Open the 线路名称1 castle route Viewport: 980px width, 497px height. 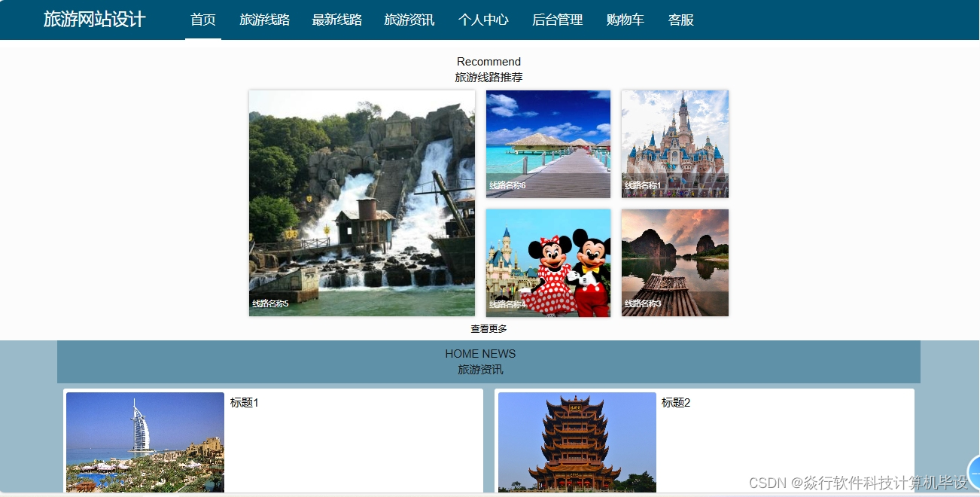tap(674, 143)
